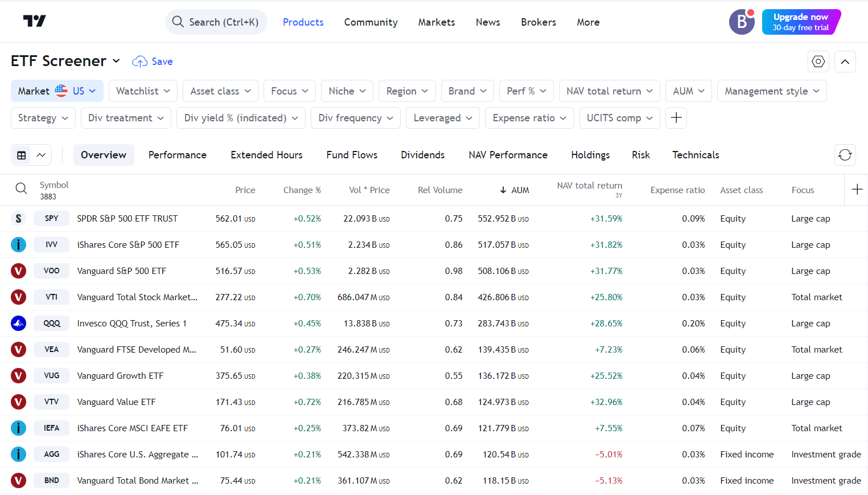
Task: Click the VTV Vanguard logo
Action: [x=18, y=402]
